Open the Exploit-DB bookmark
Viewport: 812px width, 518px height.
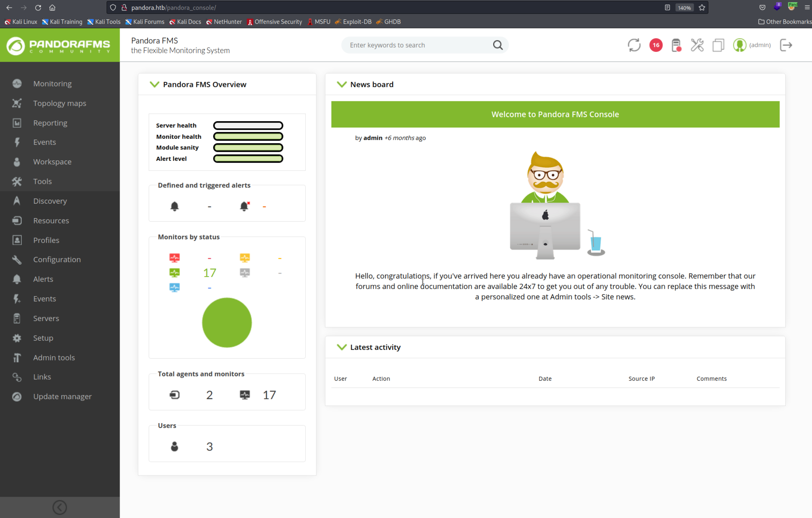click(x=353, y=22)
